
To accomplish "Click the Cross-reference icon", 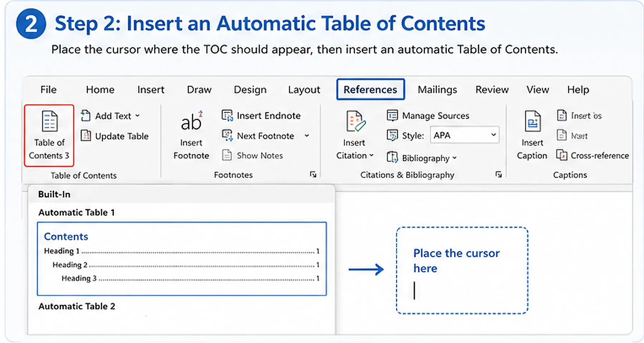I will (562, 155).
